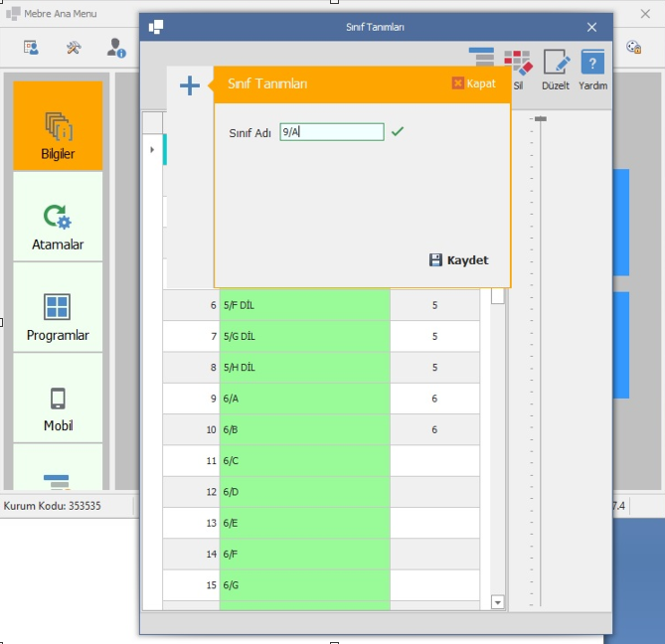The height and width of the screenshot is (644, 665).
Task: Click the blue plus add icon
Action: coord(190,85)
